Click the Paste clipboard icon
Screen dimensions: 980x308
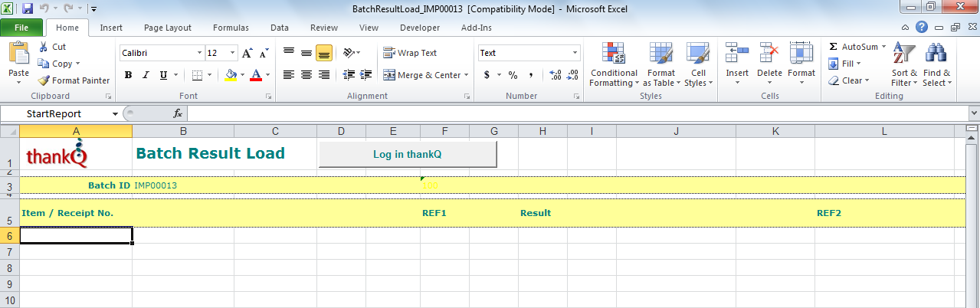[18, 54]
